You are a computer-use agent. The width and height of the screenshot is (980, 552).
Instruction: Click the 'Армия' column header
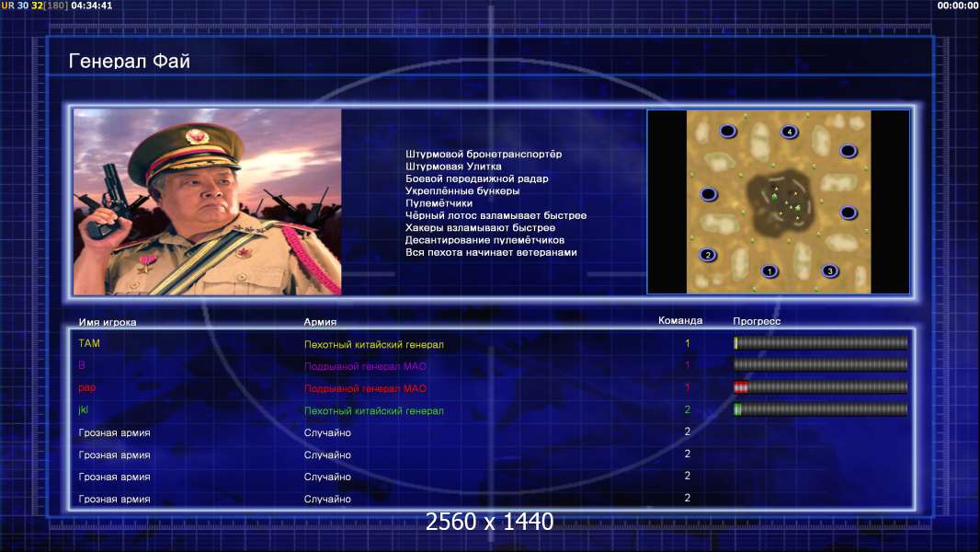click(320, 322)
